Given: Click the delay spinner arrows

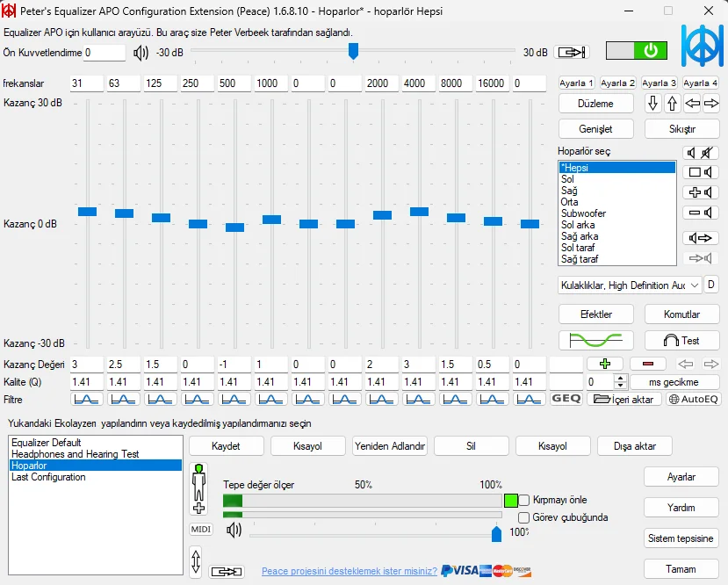Looking at the screenshot, I should 620,382.
